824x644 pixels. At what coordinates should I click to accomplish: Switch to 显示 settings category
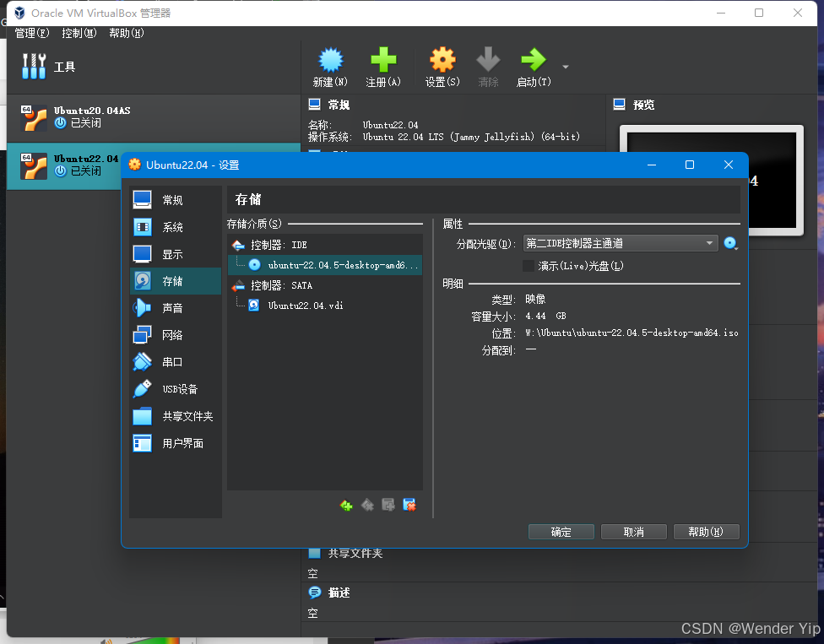[175, 254]
